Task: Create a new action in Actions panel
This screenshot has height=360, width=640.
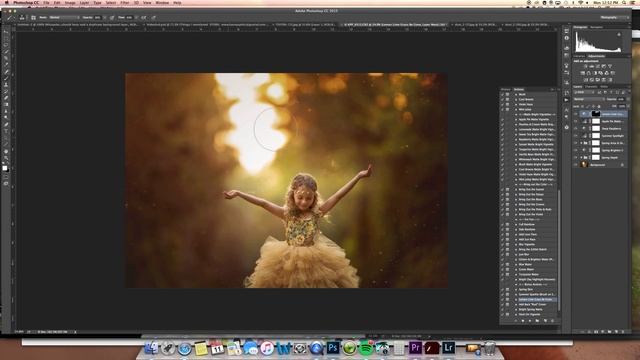Action: pyautogui.click(x=545, y=321)
